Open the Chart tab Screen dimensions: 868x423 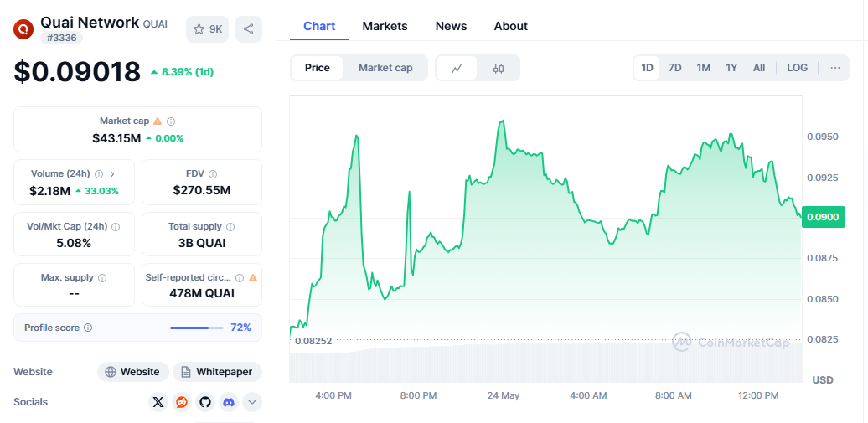click(x=319, y=27)
